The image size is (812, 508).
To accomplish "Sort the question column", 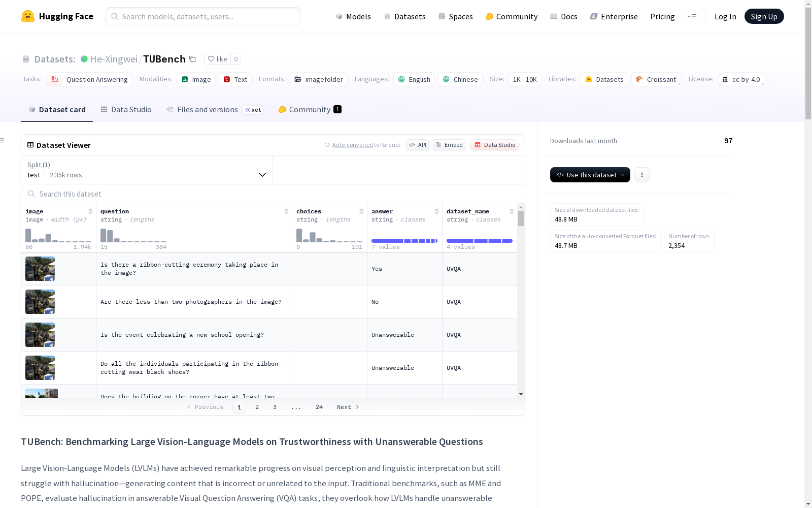I will tap(286, 211).
